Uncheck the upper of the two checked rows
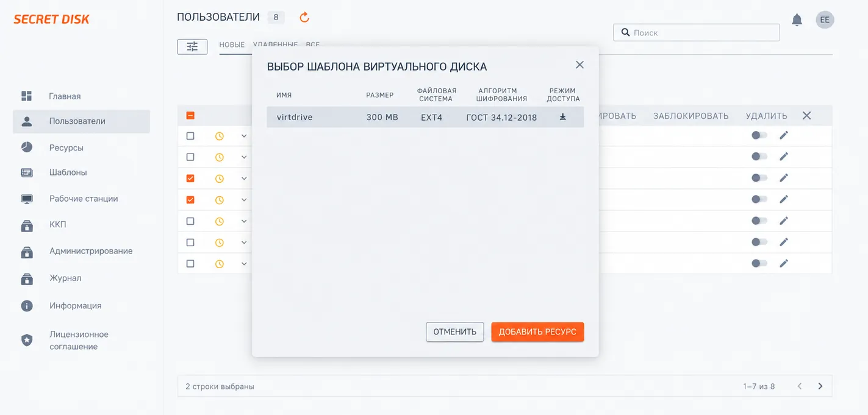Screen dimensions: 868x415 [x=190, y=179]
